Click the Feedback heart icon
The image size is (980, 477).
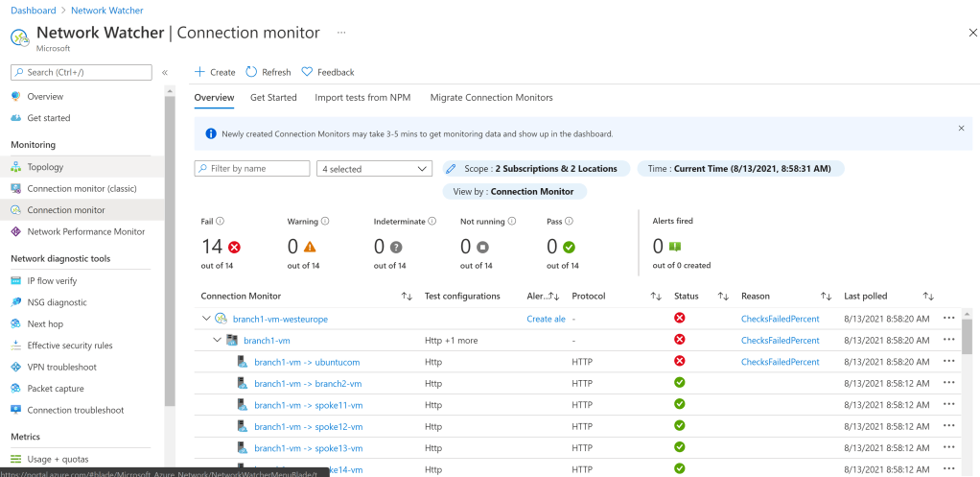coord(307,72)
